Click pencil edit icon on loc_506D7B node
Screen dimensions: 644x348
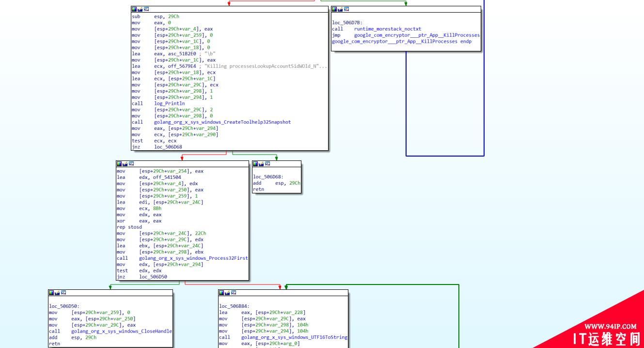(340, 9)
